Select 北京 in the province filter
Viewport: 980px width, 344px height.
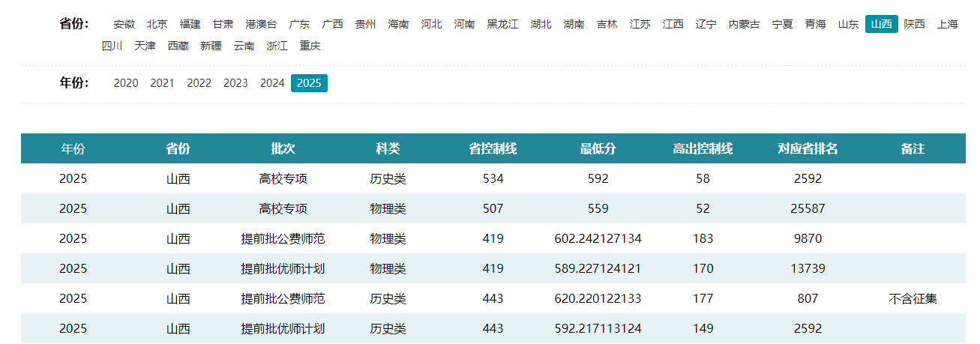tap(157, 24)
